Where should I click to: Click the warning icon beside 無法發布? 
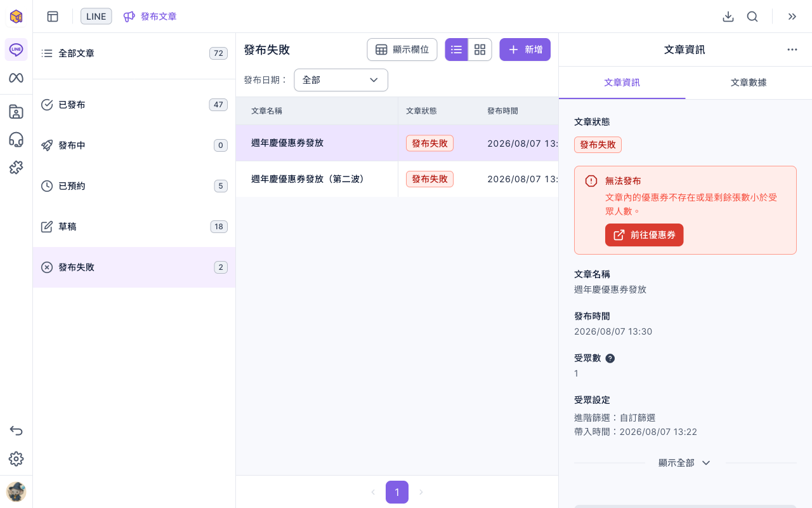[591, 181]
